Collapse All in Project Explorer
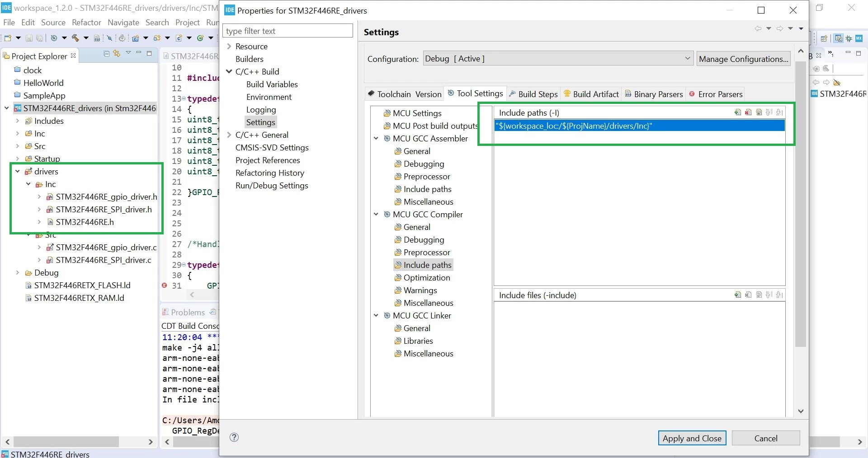This screenshot has width=868, height=458. [x=107, y=53]
